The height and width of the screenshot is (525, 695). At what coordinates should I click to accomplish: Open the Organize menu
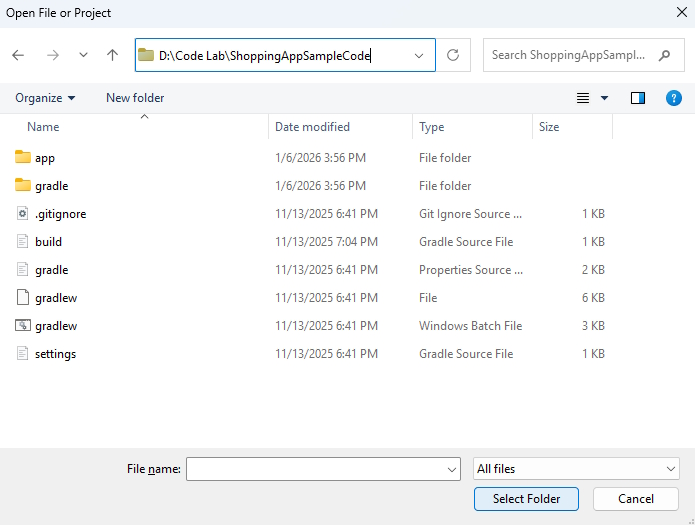click(x=45, y=98)
